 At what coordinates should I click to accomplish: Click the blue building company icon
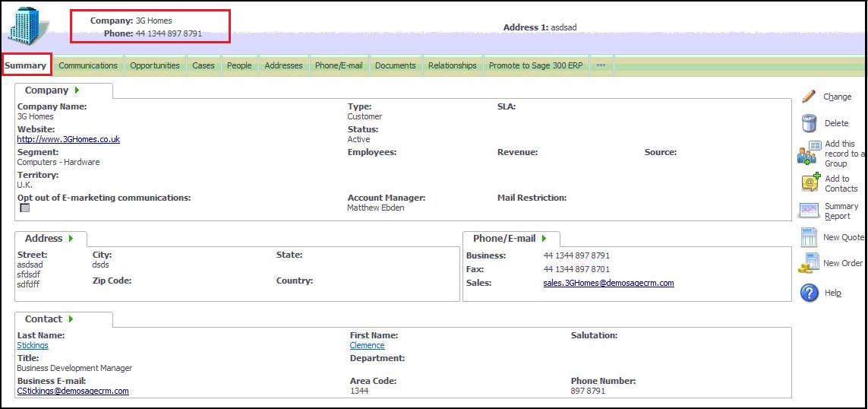click(x=28, y=27)
